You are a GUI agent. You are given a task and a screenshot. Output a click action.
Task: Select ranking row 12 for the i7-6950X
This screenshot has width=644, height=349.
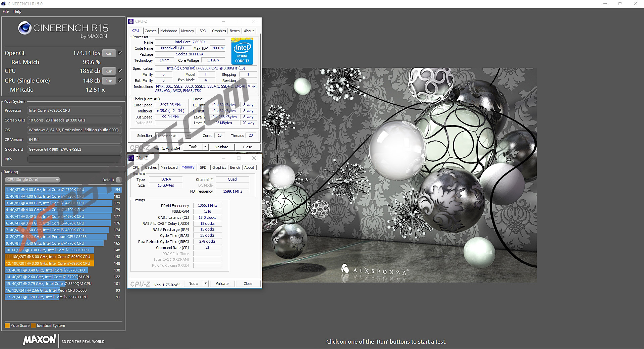pyautogui.click(x=63, y=263)
